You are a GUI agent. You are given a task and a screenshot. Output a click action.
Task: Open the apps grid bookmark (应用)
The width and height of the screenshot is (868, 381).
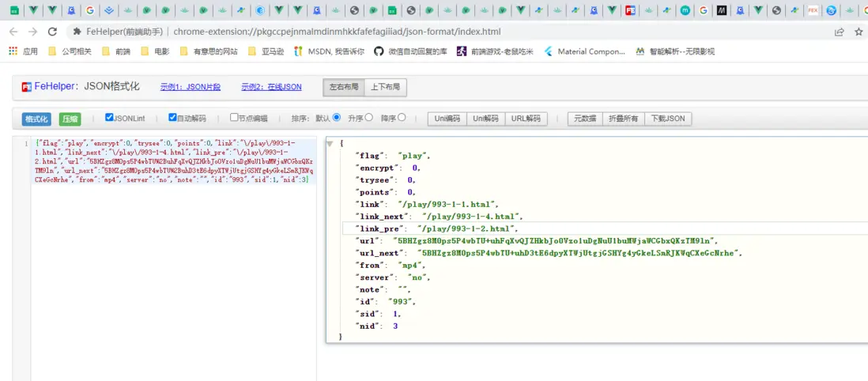coord(23,51)
